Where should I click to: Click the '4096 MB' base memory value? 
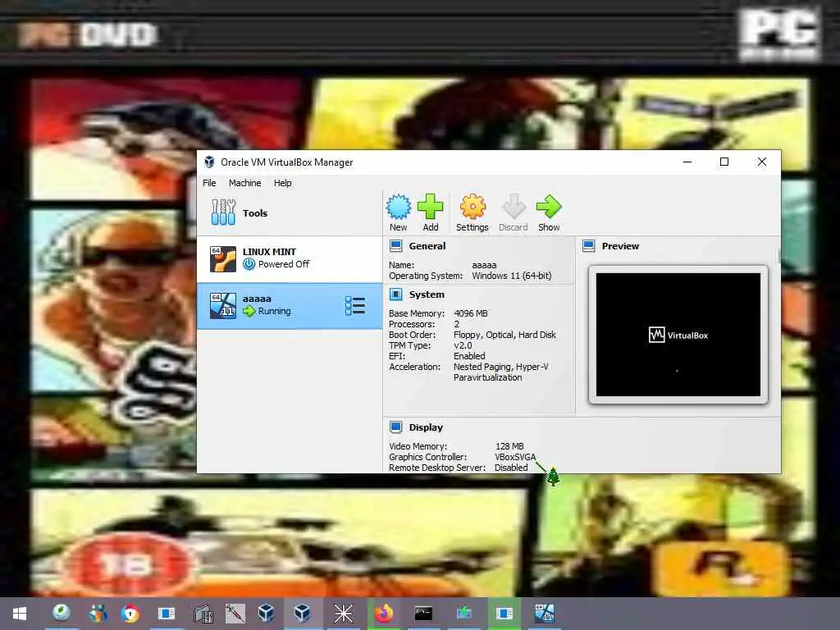471,313
